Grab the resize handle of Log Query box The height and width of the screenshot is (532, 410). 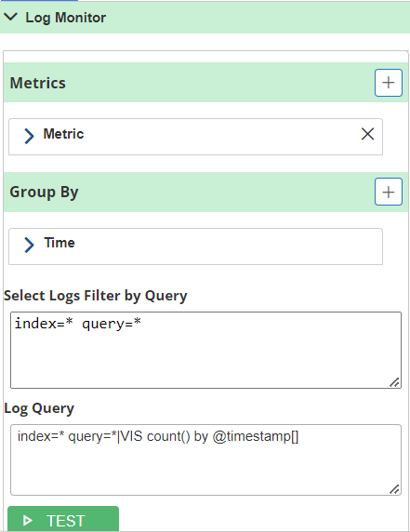tap(395, 489)
